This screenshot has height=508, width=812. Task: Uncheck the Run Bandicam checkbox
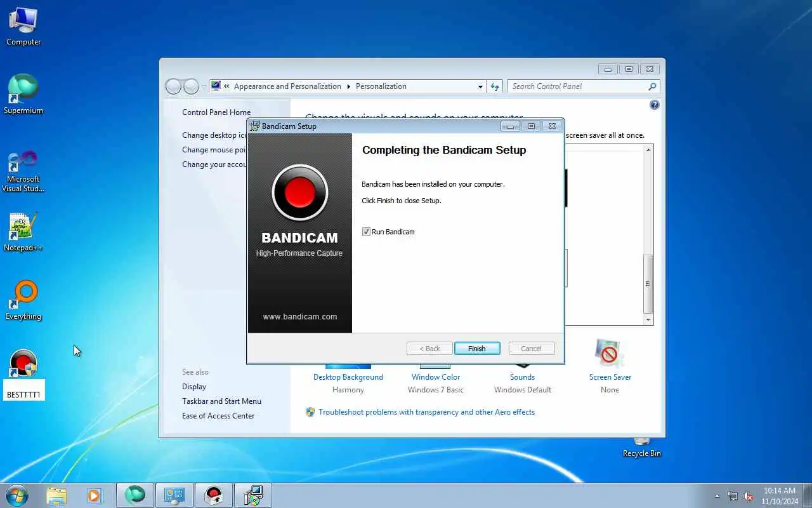pyautogui.click(x=366, y=232)
